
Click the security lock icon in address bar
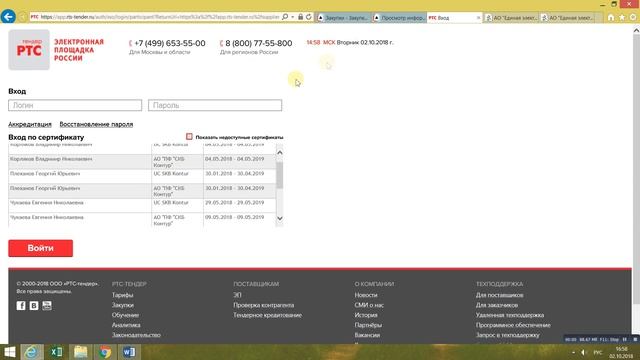click(300, 17)
